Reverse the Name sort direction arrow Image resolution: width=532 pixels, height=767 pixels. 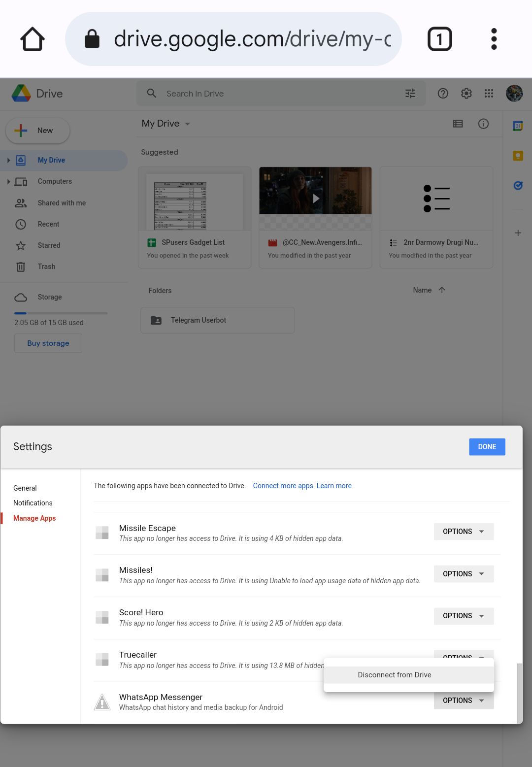coord(442,290)
